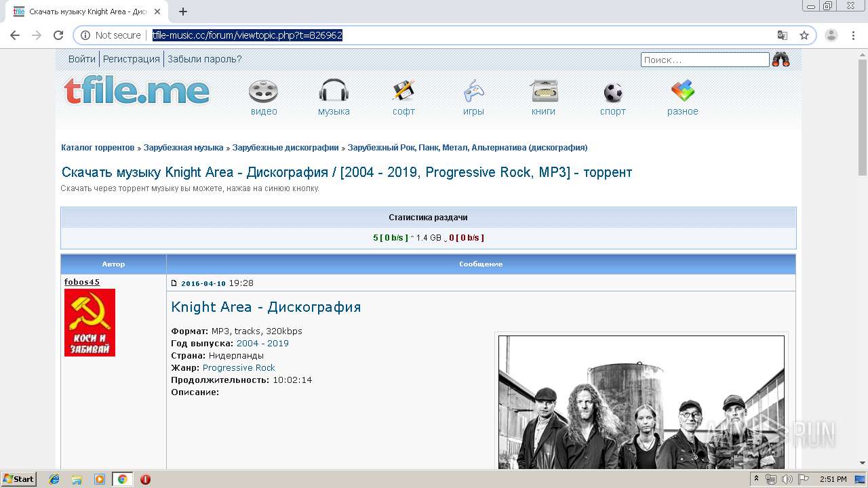Click the volume tray icon
Image resolution: width=868 pixels, height=488 pixels.
click(x=787, y=479)
